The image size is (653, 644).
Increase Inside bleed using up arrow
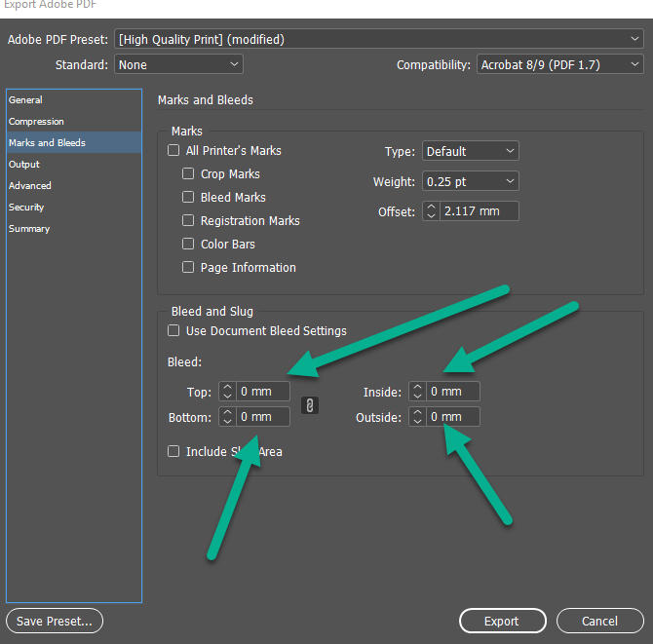[417, 387]
